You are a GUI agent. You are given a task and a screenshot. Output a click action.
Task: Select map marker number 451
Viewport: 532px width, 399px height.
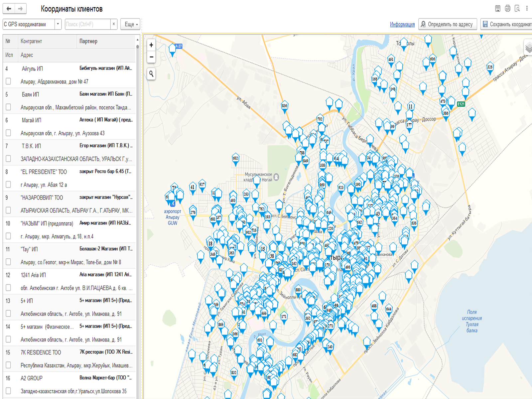391,61
